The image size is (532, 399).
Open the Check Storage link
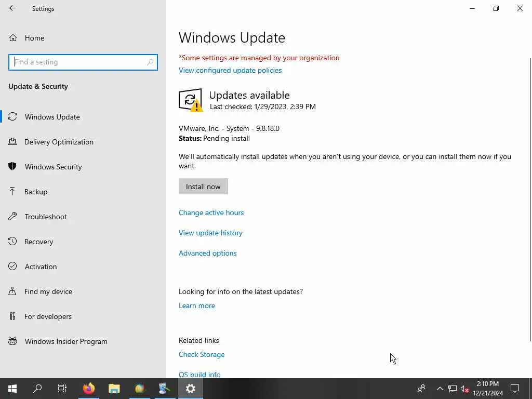pos(202,354)
